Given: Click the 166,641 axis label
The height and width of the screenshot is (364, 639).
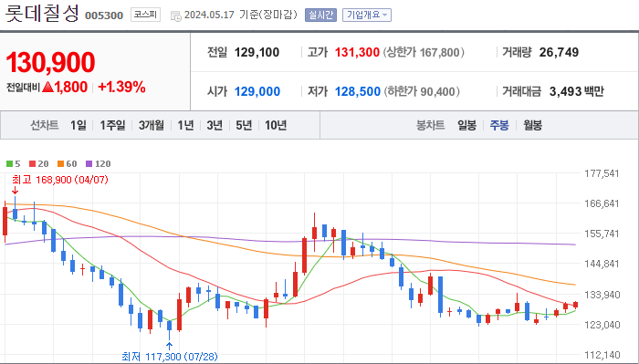Looking at the screenshot, I should click(602, 203).
